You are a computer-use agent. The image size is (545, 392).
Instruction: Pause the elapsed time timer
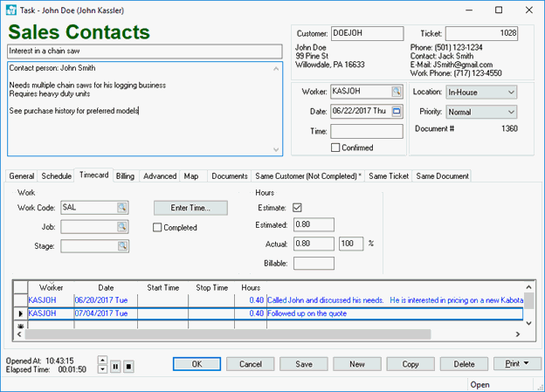pyautogui.click(x=115, y=367)
